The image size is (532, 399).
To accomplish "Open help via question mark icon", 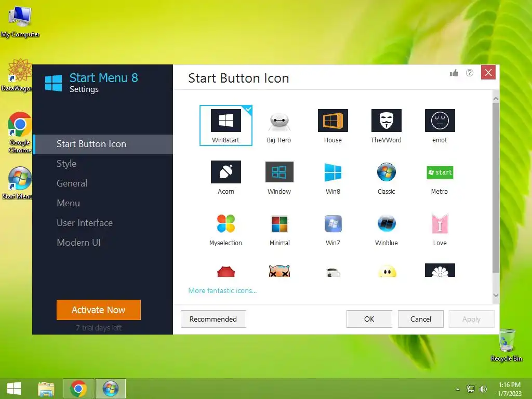I will click(x=470, y=73).
